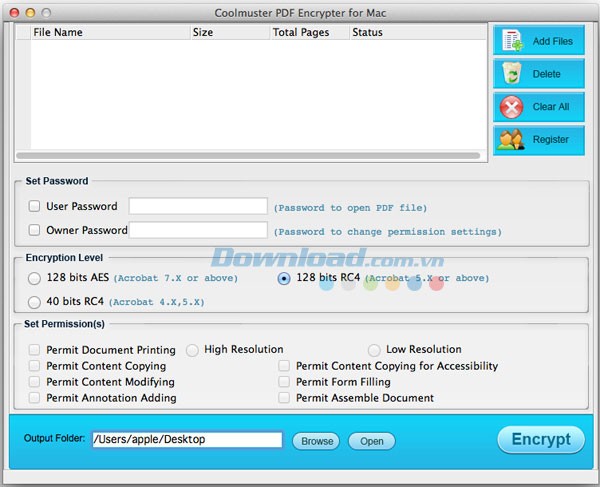Check Permit Assemble Document
The image size is (600, 487).
(284, 398)
